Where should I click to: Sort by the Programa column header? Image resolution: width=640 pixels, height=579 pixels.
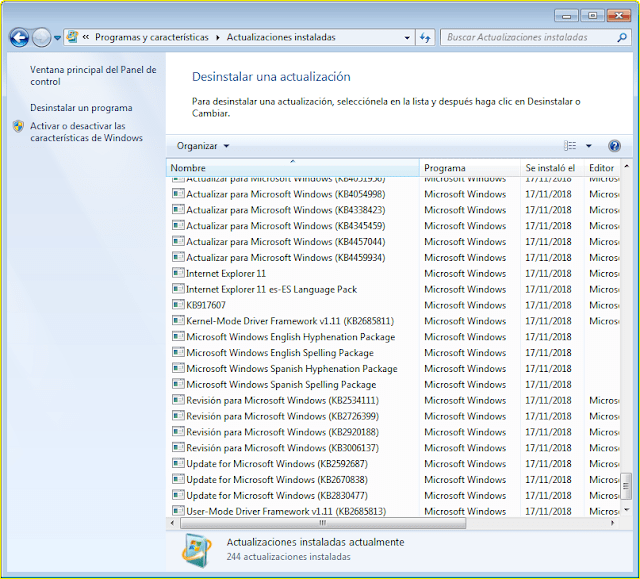pyautogui.click(x=470, y=168)
